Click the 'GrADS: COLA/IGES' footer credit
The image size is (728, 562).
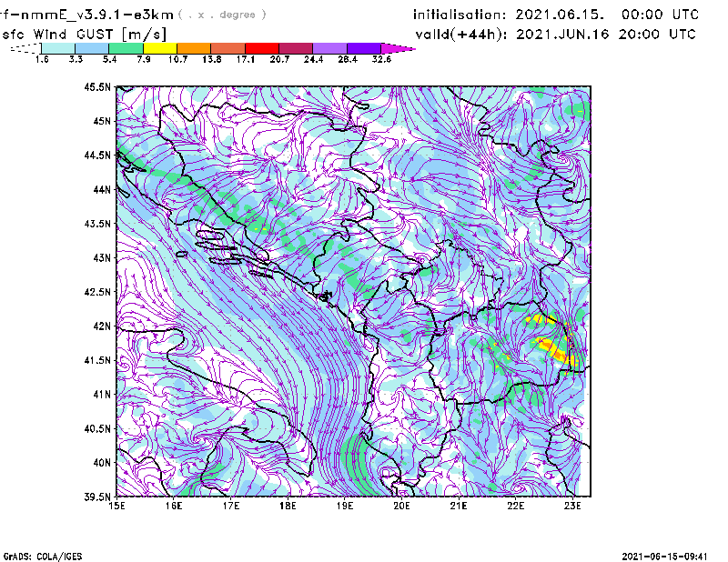point(43,557)
